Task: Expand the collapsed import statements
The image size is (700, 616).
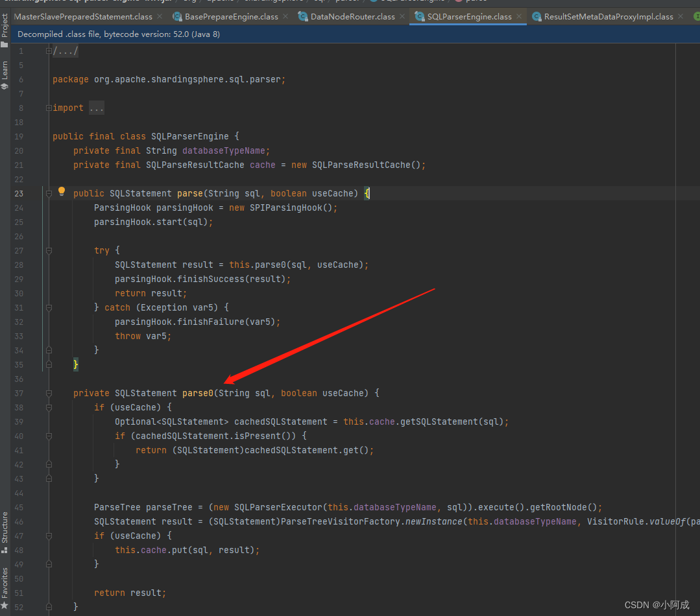Action: pyautogui.click(x=96, y=108)
